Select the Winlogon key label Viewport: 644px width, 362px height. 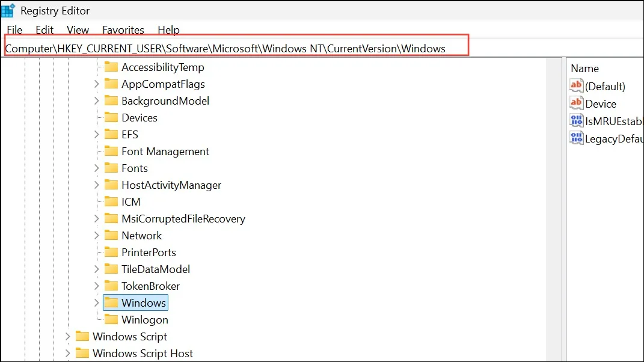click(x=144, y=320)
